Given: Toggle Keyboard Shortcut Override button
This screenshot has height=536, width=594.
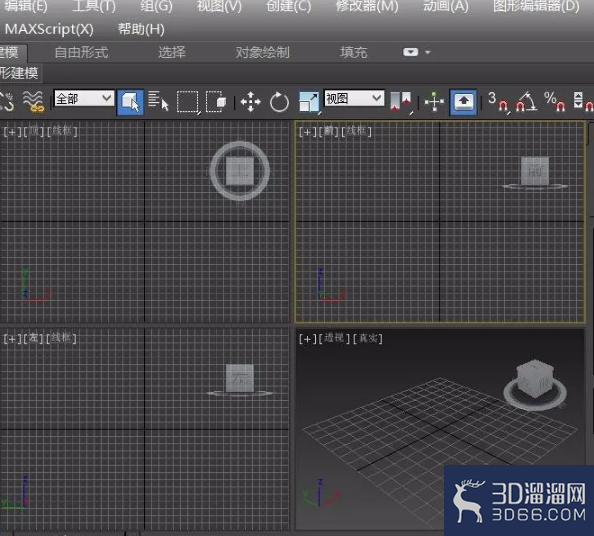Looking at the screenshot, I should click(463, 102).
